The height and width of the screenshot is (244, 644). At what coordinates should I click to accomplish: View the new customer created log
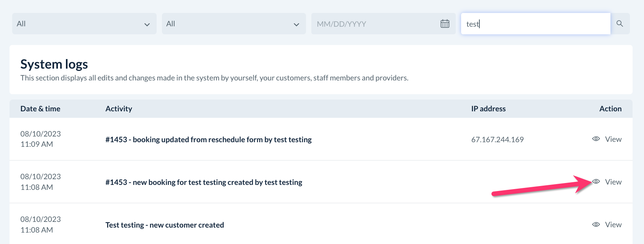613,225
